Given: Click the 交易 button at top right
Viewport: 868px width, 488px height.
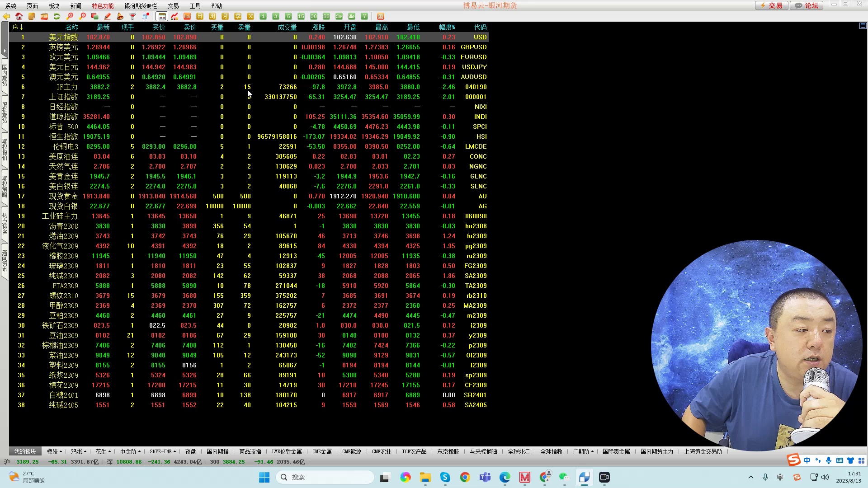Looking at the screenshot, I should [771, 5].
